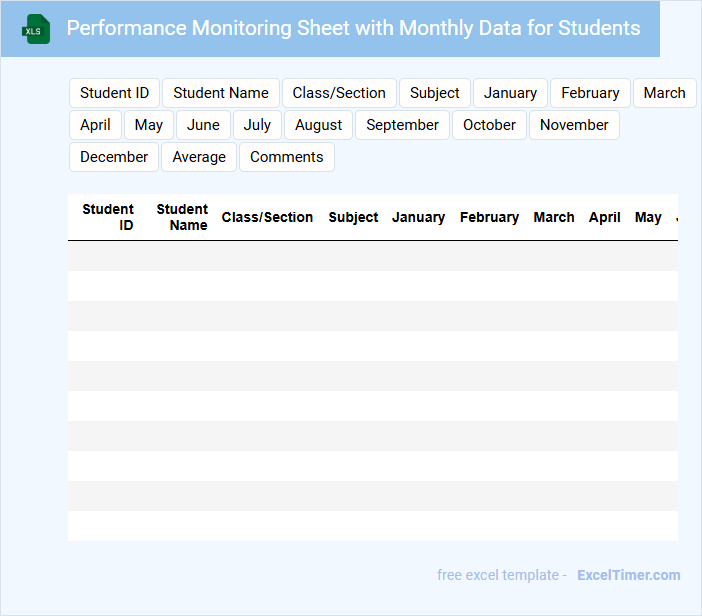Viewport: 702px width, 616px height.
Task: Select the Student ID tag
Action: pos(114,93)
